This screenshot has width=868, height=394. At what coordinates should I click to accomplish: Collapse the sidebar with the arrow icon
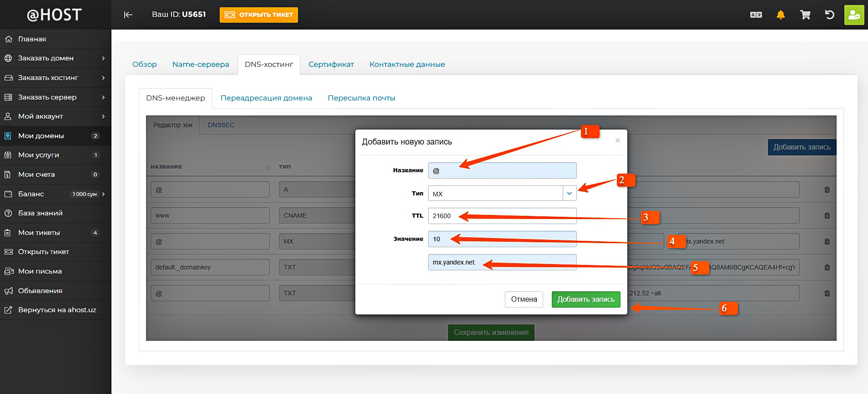[x=128, y=15]
